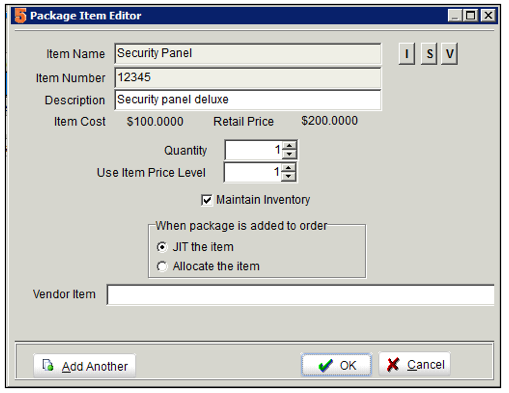Viewport: 509px width, 393px height.
Task: Confirm with the OK button
Action: (337, 365)
